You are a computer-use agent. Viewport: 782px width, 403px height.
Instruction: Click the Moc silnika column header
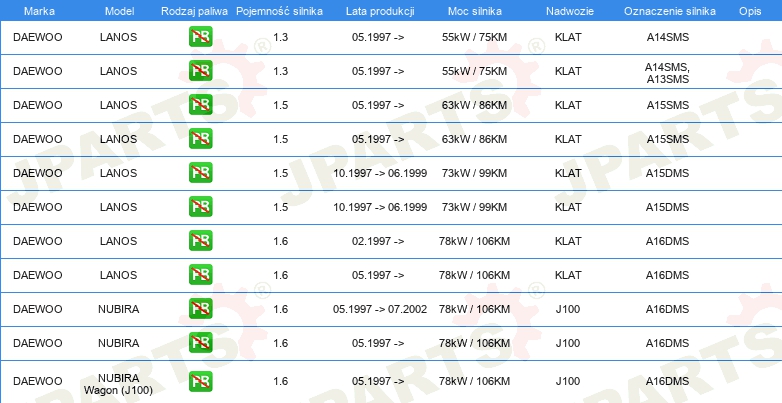point(475,11)
